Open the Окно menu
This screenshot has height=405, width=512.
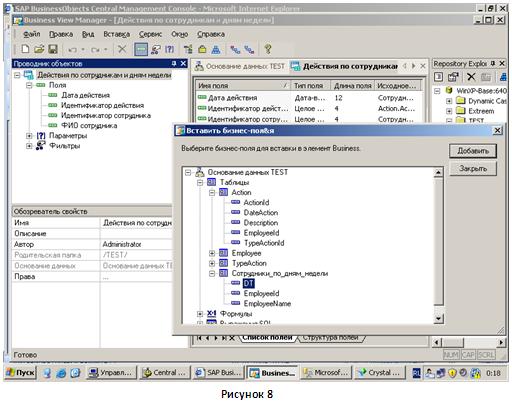[180, 34]
